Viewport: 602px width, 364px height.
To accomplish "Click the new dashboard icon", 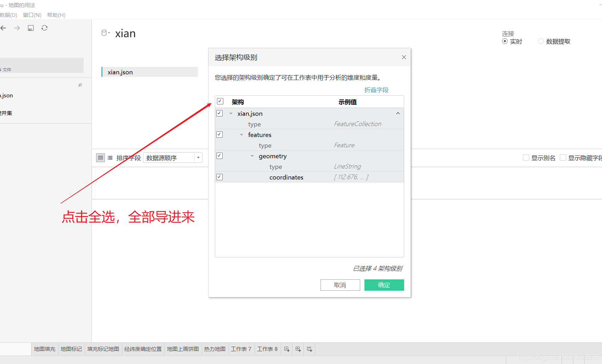I will pyautogui.click(x=298, y=349).
